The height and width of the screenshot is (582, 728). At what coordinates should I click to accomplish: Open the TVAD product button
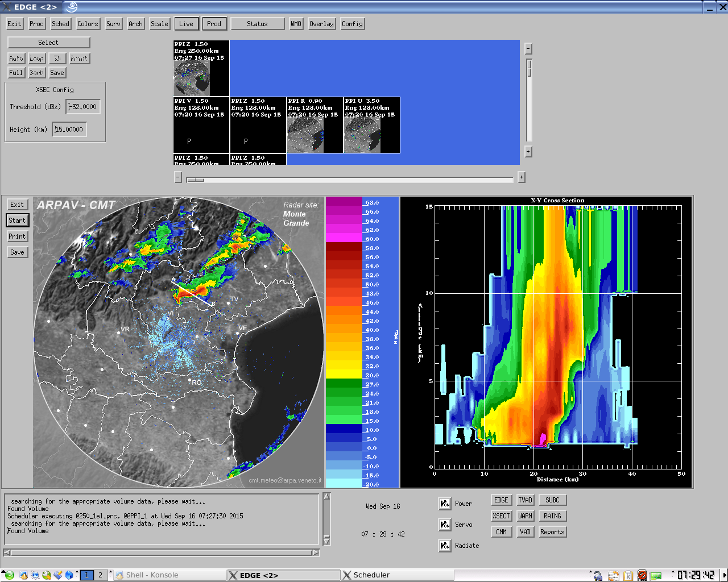click(525, 500)
